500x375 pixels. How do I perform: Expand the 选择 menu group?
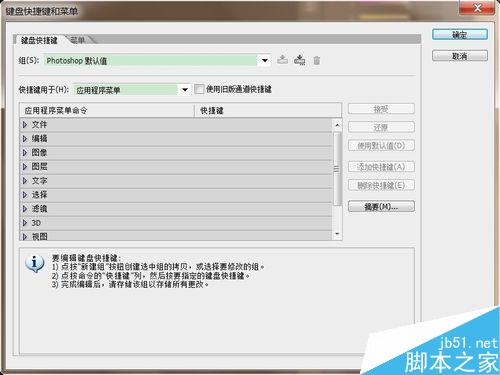coord(25,195)
